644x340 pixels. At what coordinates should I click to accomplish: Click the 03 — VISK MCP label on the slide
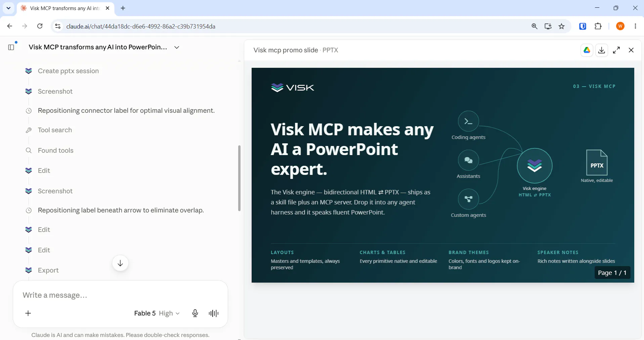coord(594,86)
